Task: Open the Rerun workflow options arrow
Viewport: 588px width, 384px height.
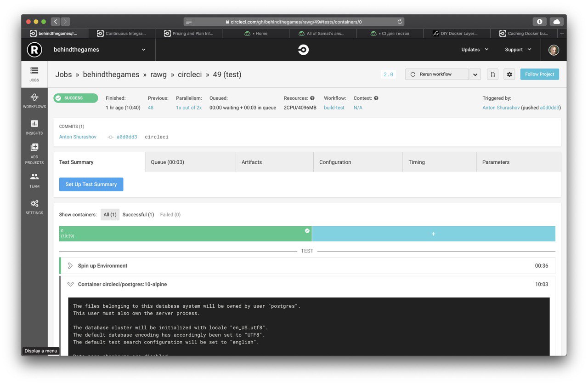Action: click(475, 74)
